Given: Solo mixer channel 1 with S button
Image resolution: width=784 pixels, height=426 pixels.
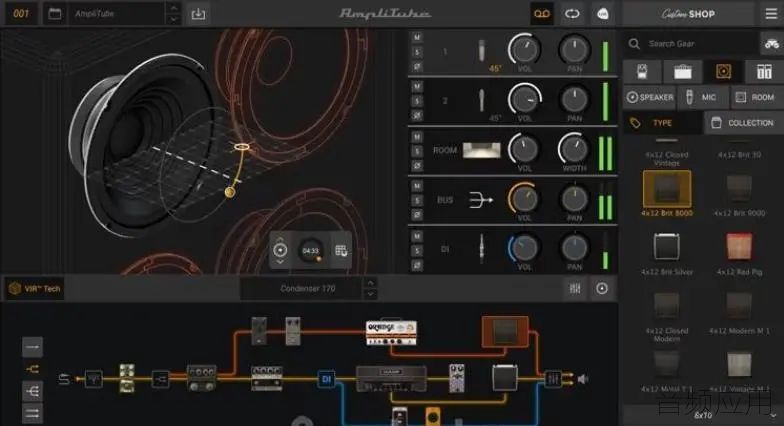Looking at the screenshot, I should 417,52.
